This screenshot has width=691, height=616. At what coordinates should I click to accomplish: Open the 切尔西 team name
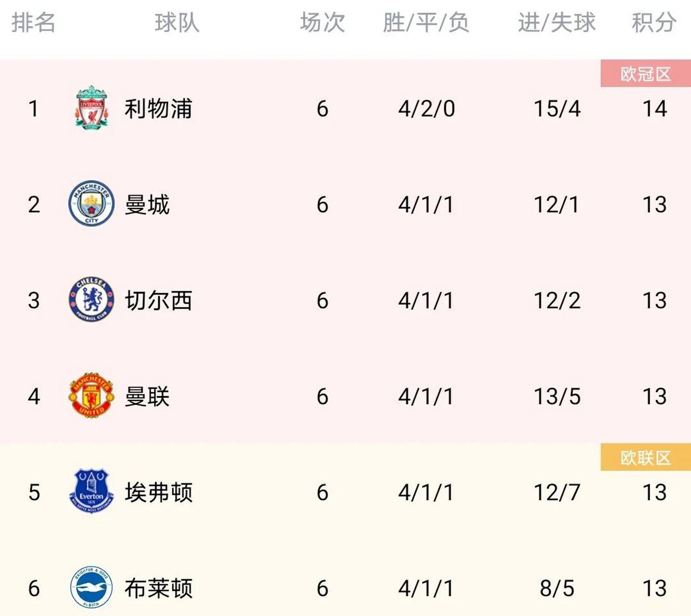[158, 300]
